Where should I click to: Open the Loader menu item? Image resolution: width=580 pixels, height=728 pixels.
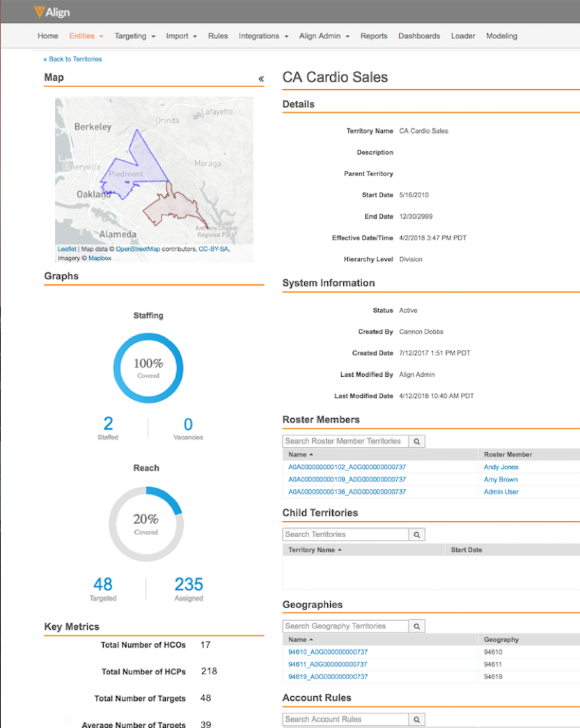coord(463,36)
